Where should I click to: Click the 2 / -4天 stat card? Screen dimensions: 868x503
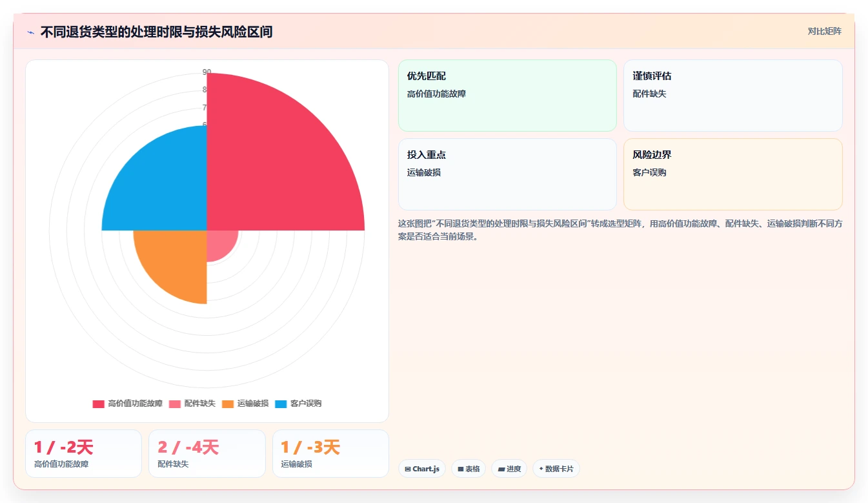[207, 453]
